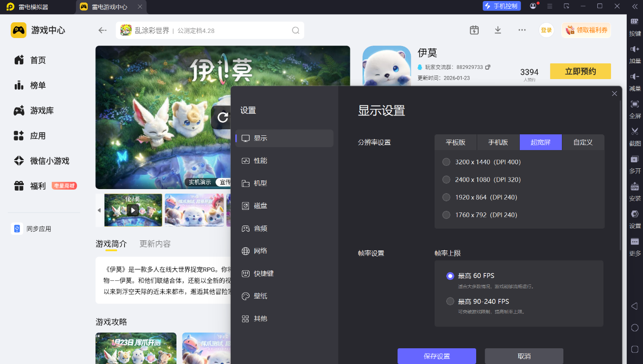Switch to 雷电模拟器 window tab
Screen dimensions: 643x364
27,7
